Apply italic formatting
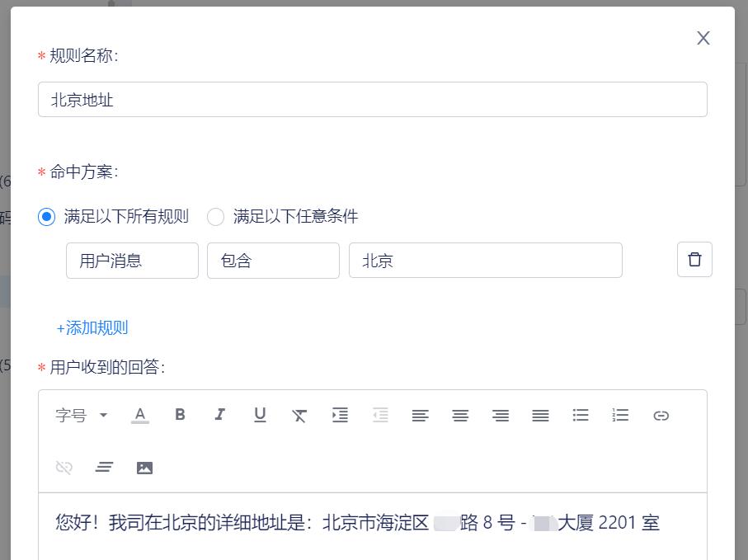748x560 pixels. pos(219,415)
